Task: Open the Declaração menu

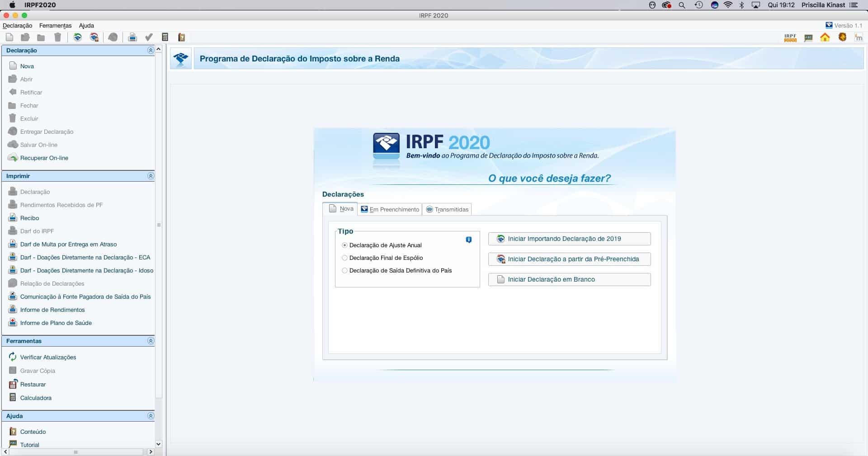Action: (x=18, y=26)
